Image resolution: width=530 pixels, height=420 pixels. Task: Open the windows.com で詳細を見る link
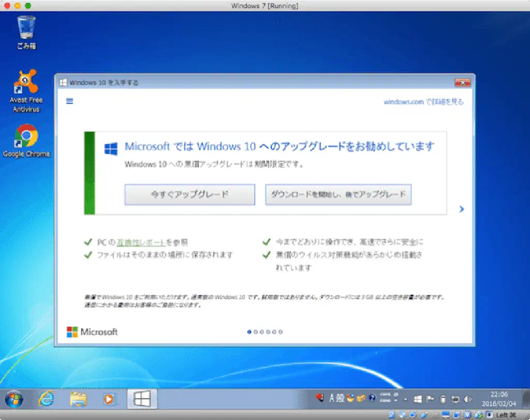423,102
